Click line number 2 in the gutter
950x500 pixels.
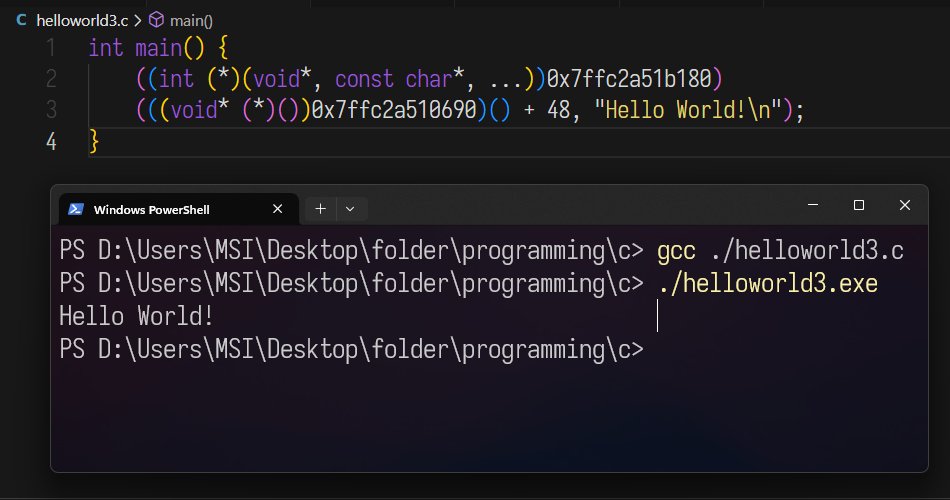click(51, 79)
